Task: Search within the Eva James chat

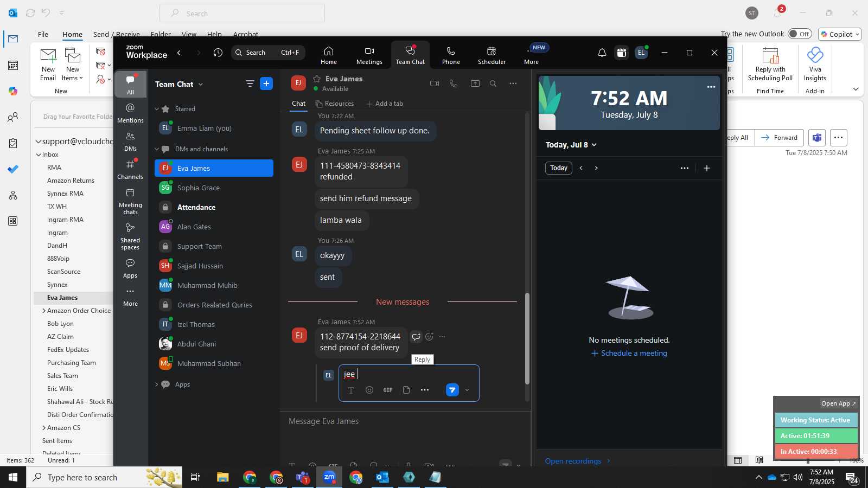Action: [493, 84]
